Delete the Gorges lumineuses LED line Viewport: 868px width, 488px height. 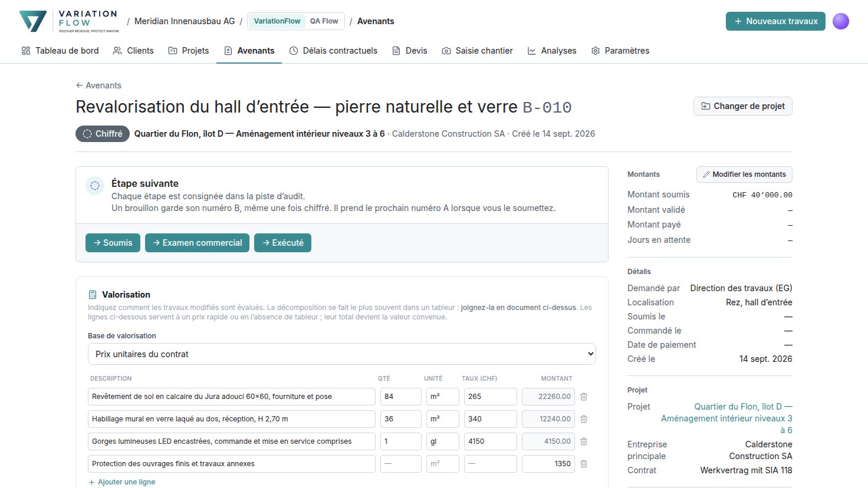tap(584, 441)
